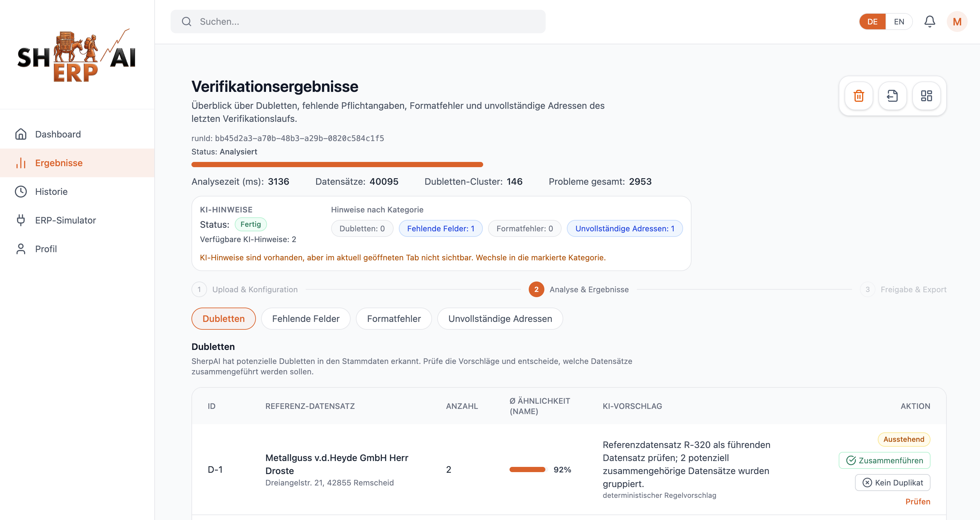Confirm Zusammenführen for duplicate D-1
Viewport: 980px width, 520px height.
tap(884, 460)
